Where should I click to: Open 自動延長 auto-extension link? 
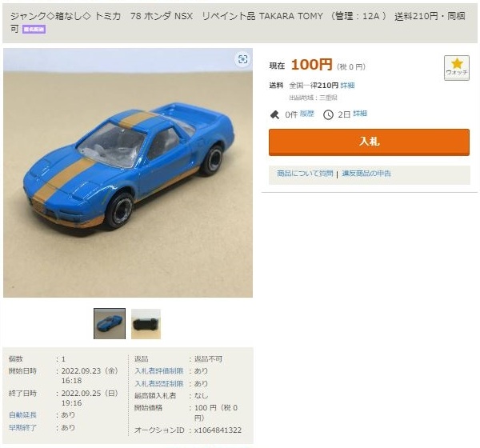coord(22,414)
